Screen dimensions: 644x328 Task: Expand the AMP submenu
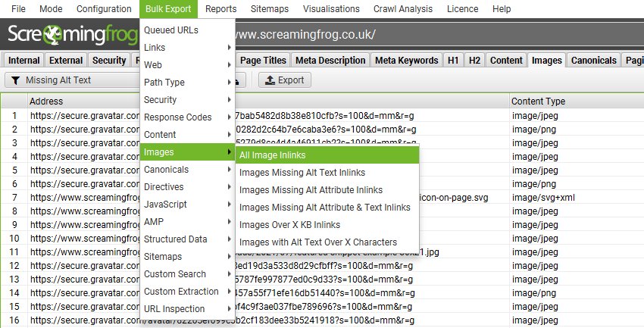pos(187,222)
